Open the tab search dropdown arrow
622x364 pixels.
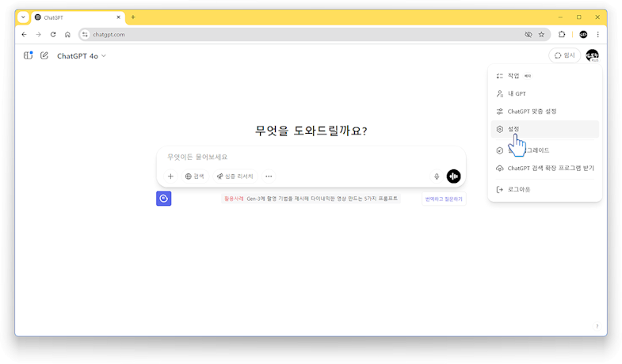(x=24, y=17)
